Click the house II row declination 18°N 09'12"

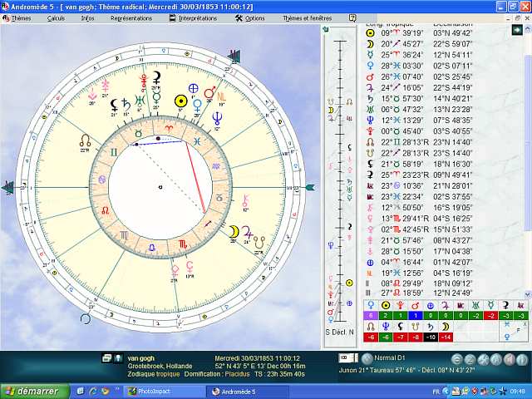pyautogui.click(x=452, y=283)
